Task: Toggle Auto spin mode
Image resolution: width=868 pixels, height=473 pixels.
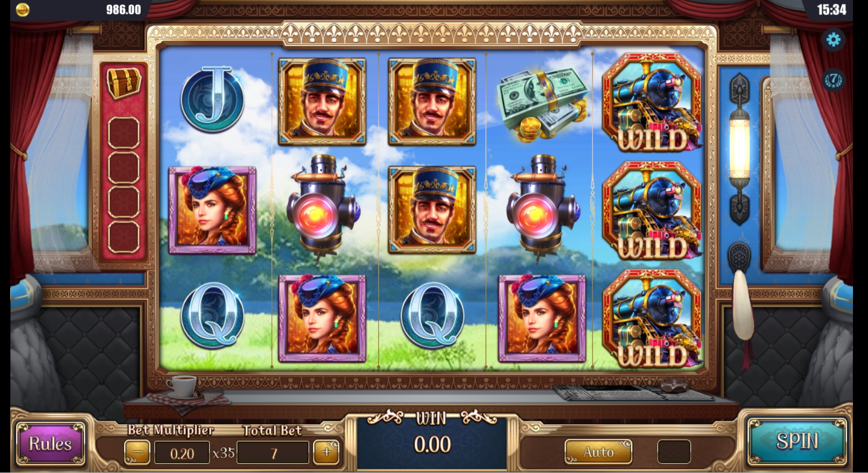Action: coord(598,452)
